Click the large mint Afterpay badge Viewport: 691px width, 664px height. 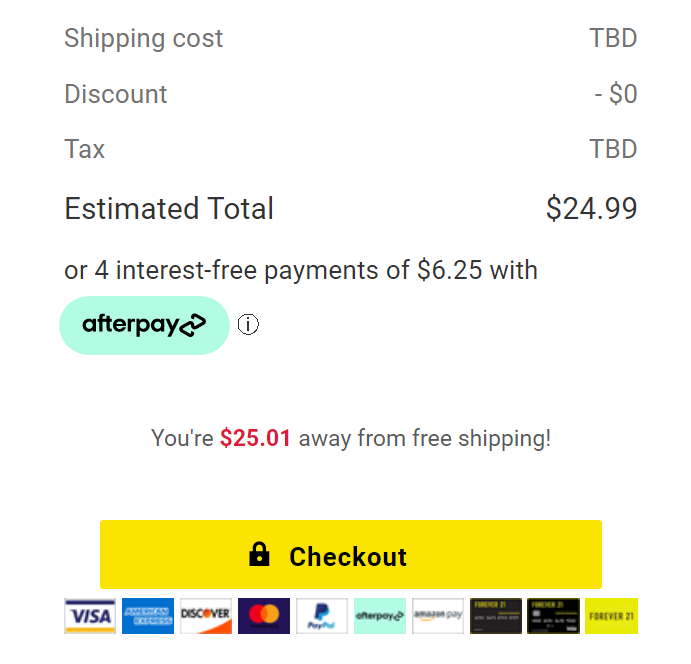[x=144, y=325]
